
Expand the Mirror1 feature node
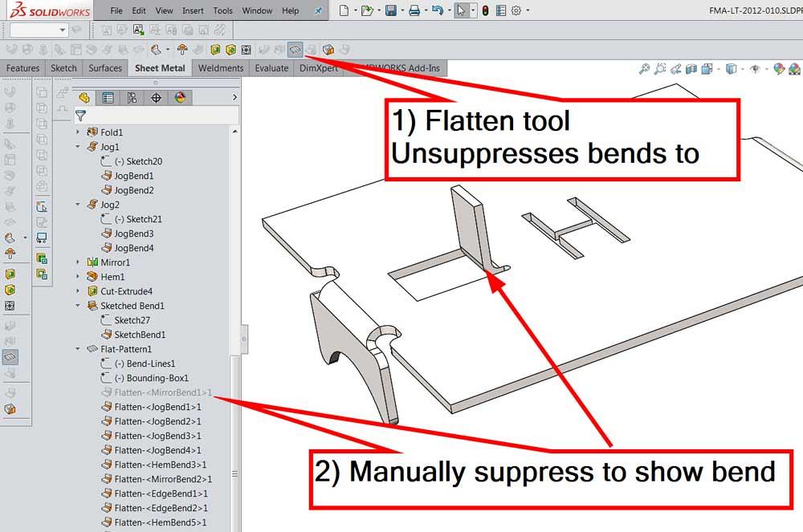click(x=78, y=262)
